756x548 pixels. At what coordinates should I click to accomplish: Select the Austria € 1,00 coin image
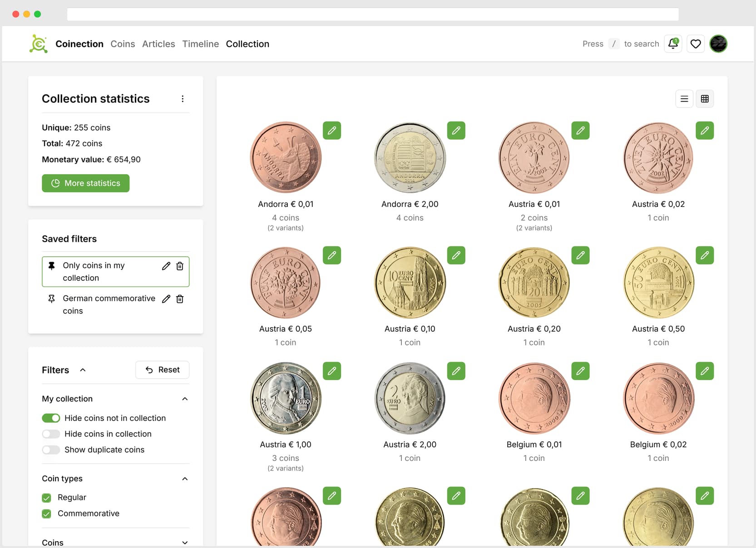coord(286,398)
